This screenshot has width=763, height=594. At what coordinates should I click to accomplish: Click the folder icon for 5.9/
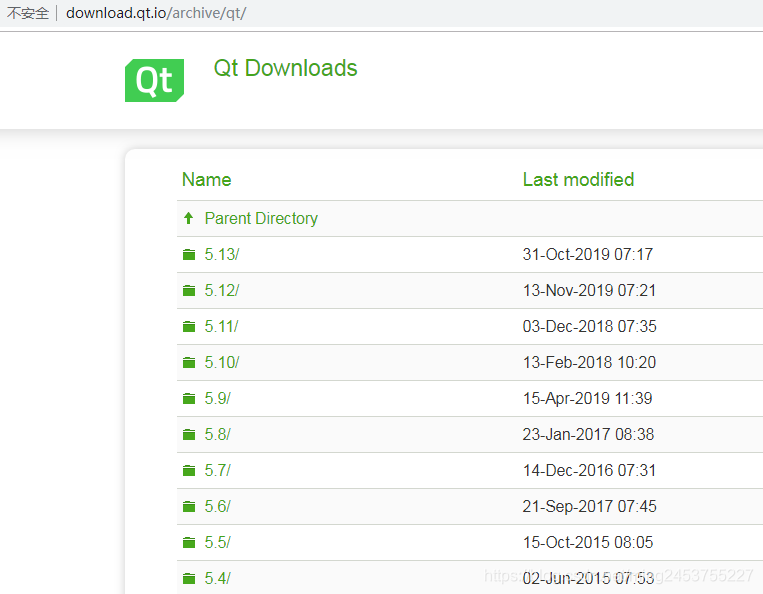coord(189,398)
